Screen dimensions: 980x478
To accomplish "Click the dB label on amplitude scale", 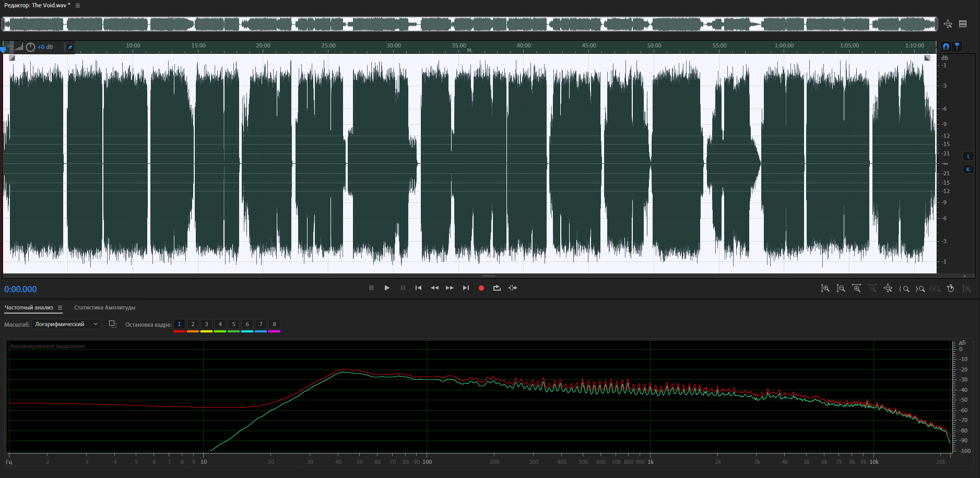I will pyautogui.click(x=944, y=58).
